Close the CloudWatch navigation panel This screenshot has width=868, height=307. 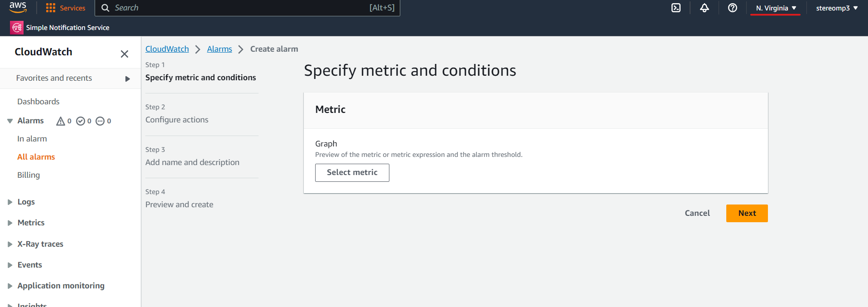125,54
